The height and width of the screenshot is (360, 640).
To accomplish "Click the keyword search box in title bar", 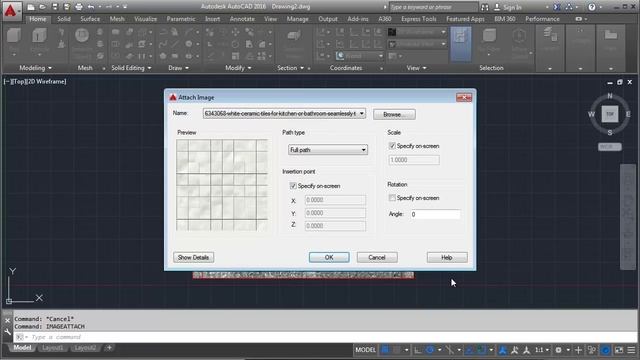I will click(x=433, y=7).
